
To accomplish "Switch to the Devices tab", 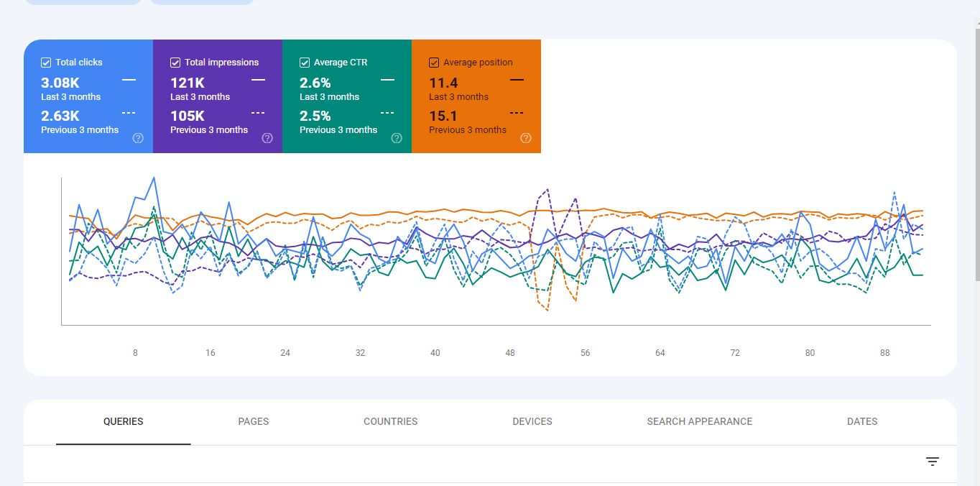I will point(532,421).
